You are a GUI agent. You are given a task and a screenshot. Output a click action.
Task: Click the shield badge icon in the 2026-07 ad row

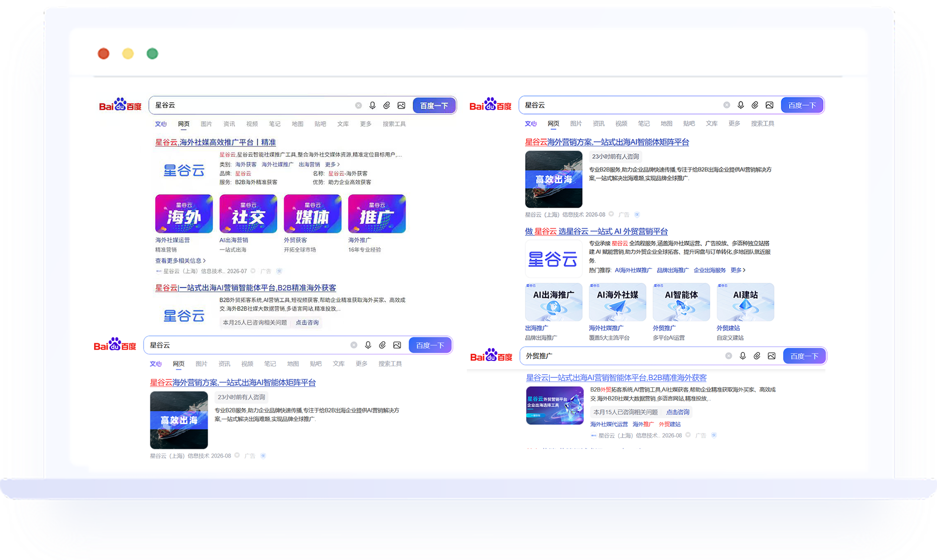click(x=279, y=271)
